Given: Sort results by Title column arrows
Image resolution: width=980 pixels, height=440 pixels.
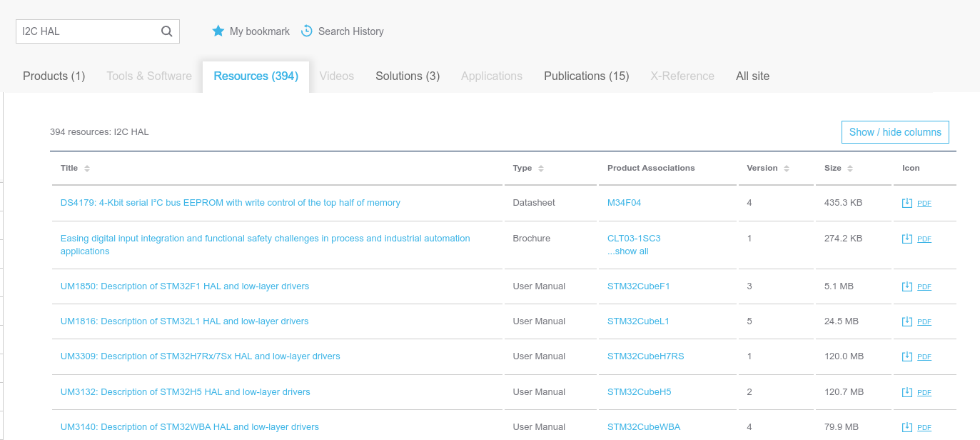Looking at the screenshot, I should 87,169.
